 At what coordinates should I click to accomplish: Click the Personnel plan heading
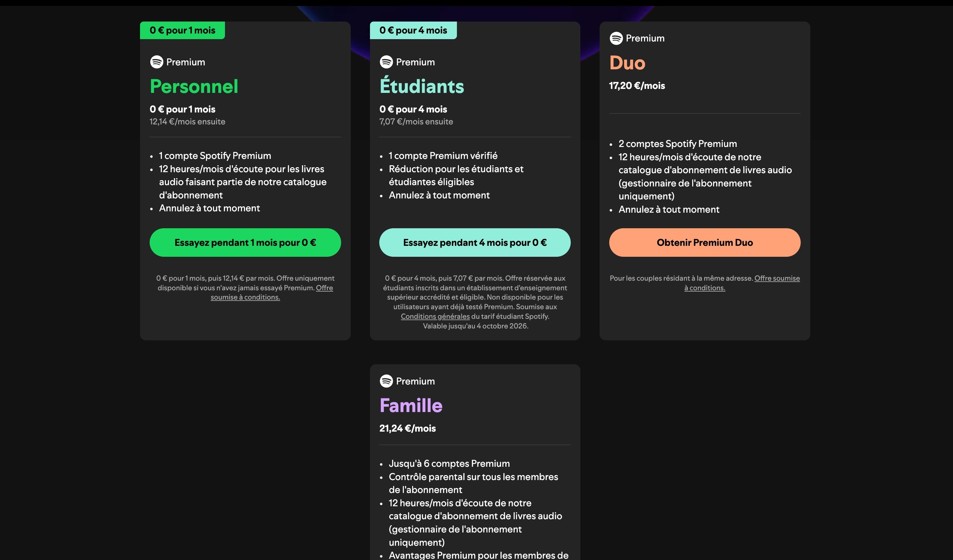click(x=194, y=86)
